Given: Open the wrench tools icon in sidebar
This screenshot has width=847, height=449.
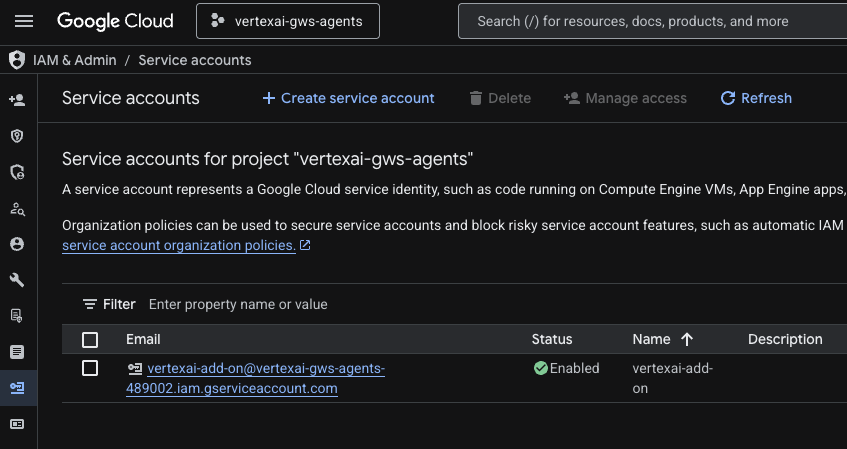Looking at the screenshot, I should click(17, 280).
